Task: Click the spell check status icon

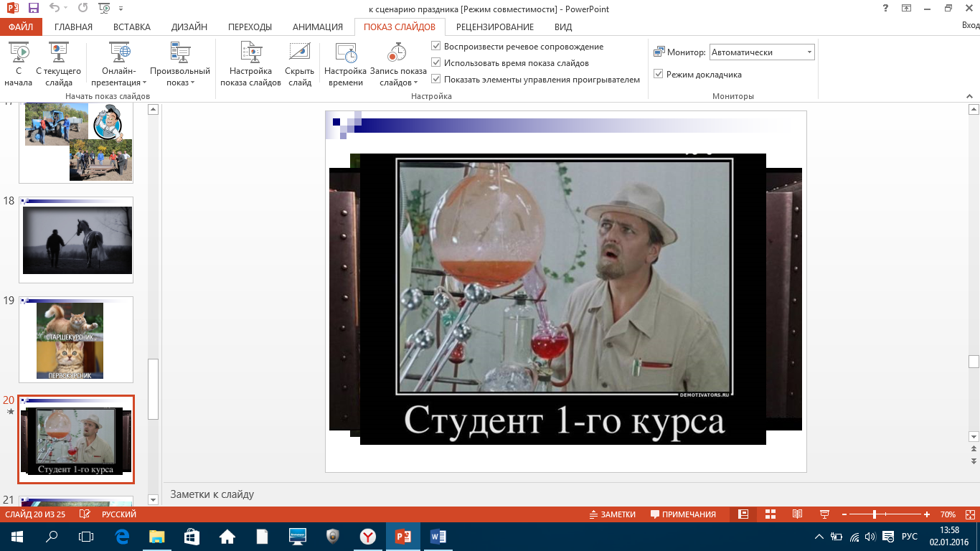Action: click(x=85, y=514)
